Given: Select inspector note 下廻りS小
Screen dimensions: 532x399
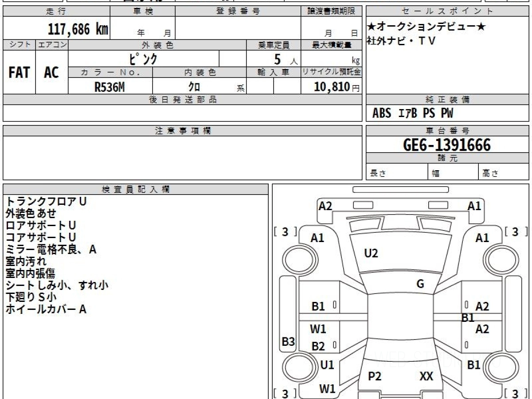Looking at the screenshot, I should click(31, 297).
